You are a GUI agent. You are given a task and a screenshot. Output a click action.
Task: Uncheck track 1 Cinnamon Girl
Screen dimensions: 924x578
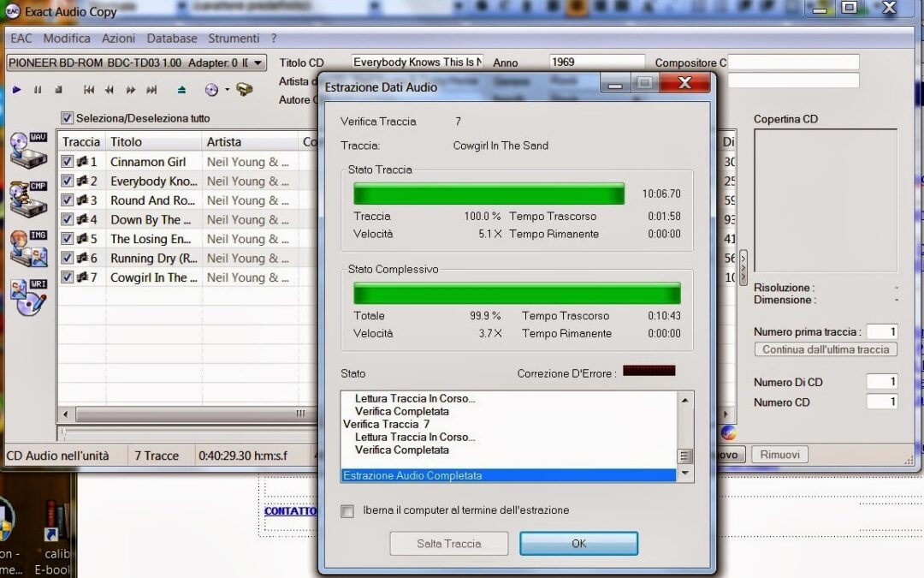67,161
